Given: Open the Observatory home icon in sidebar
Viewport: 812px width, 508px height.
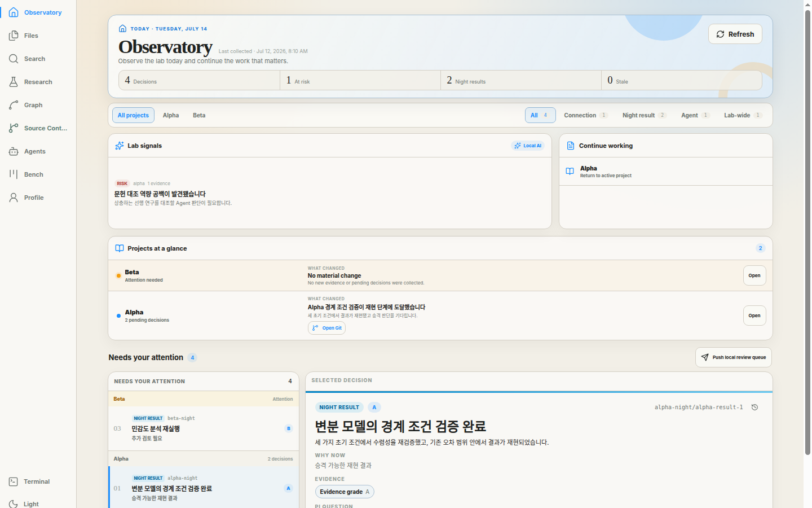Looking at the screenshot, I should 14,12.
